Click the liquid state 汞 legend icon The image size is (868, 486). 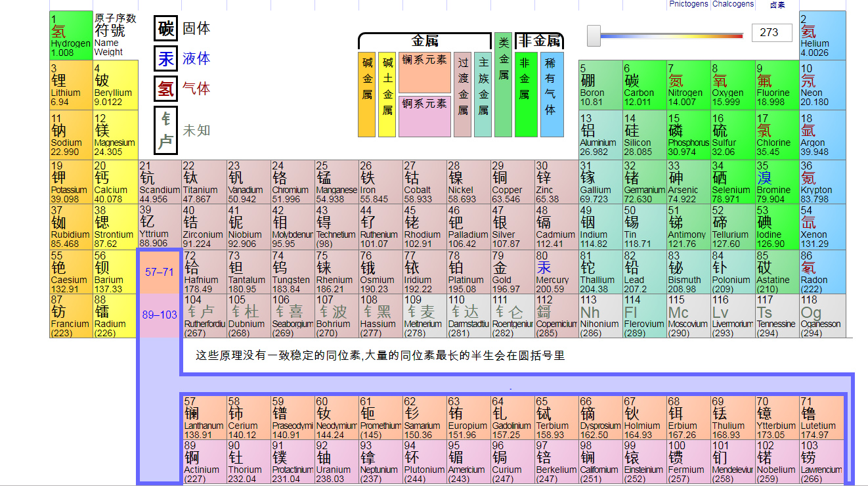pyautogui.click(x=165, y=58)
